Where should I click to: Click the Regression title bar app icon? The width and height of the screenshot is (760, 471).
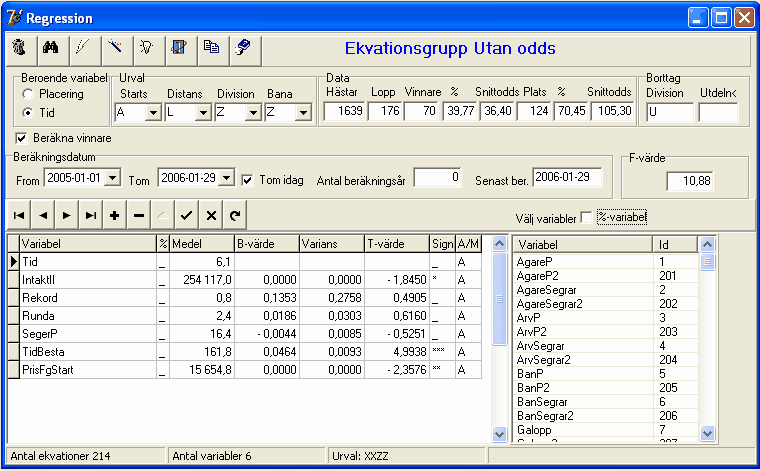click(x=15, y=18)
